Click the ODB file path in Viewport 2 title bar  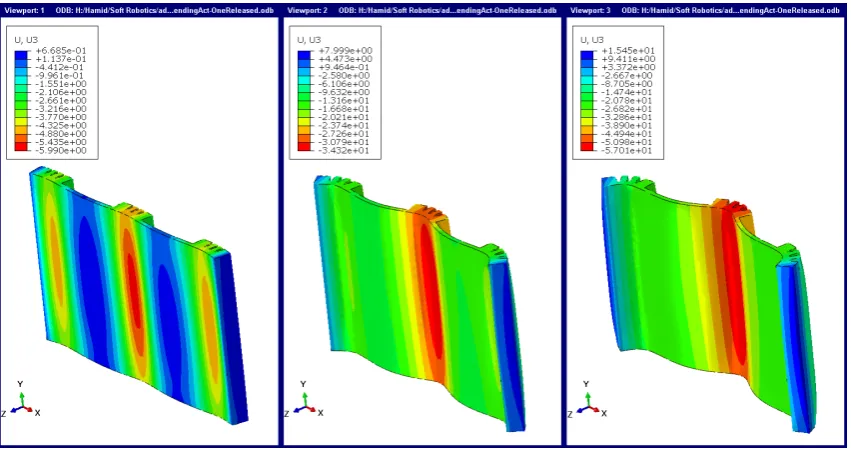[448, 10]
